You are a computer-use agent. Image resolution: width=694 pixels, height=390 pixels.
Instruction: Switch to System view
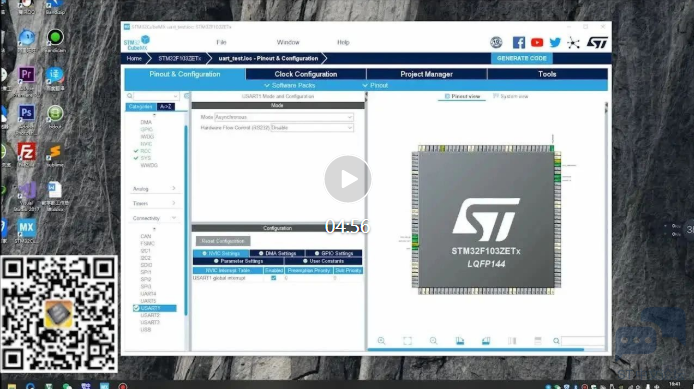(510, 96)
